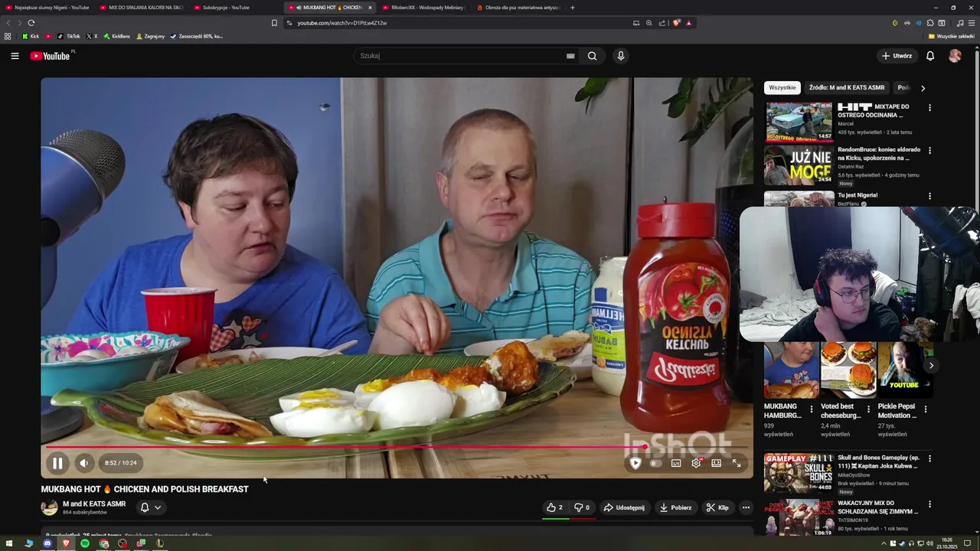This screenshot has height=551, width=980.
Task: Open the player settings gear
Action: tap(696, 463)
